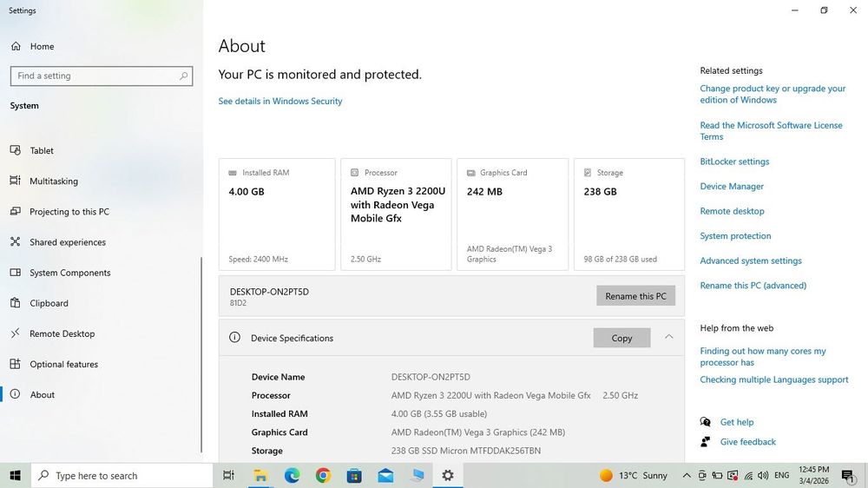The height and width of the screenshot is (488, 868).
Task: Click the Rename this PC button
Action: point(635,296)
